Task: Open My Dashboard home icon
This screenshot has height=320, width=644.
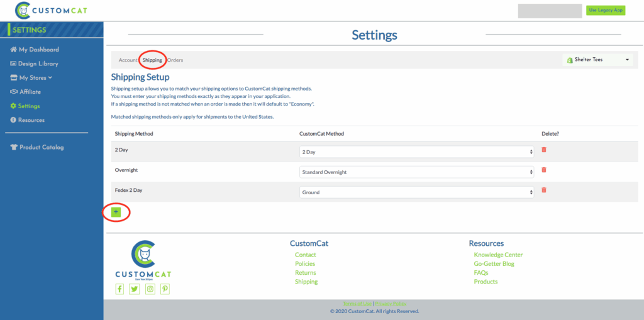Action: (x=14, y=50)
